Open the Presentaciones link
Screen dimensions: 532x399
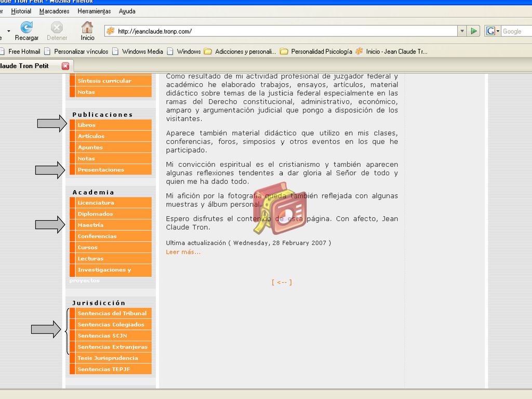[x=111, y=170]
